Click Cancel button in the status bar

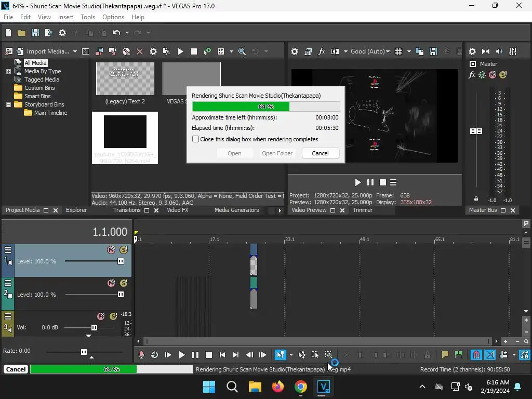(x=16, y=369)
